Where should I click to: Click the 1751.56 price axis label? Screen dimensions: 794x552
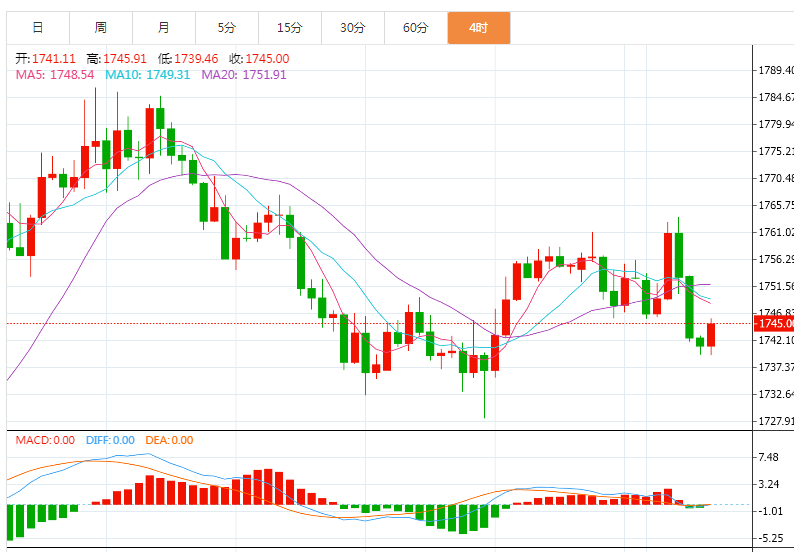(775, 286)
